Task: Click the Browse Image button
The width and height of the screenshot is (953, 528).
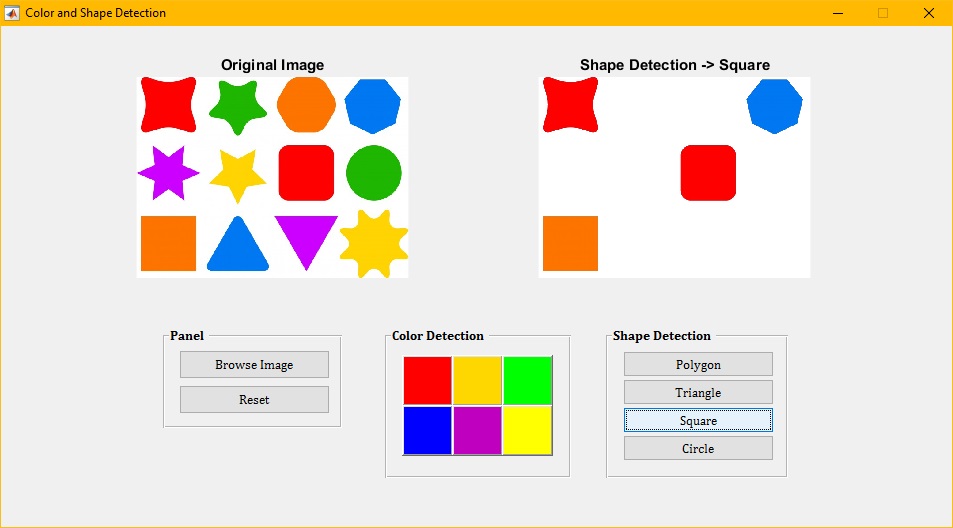Action: 254,365
